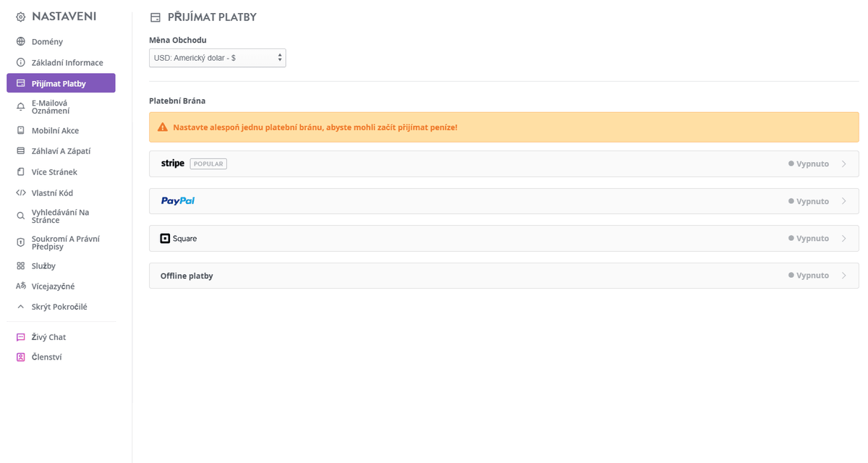The image size is (868, 463).
Task: Open the Záhlaví A Zápatí settings
Action: (x=61, y=151)
